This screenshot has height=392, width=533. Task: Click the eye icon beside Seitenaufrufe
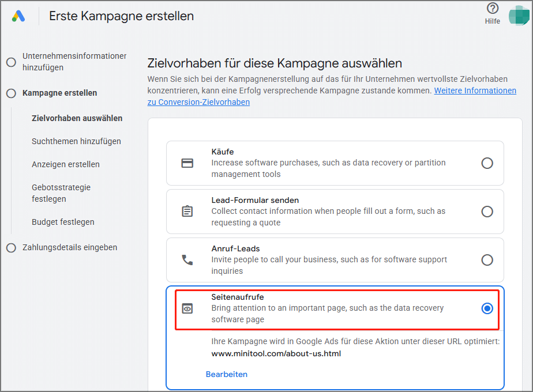tap(187, 309)
